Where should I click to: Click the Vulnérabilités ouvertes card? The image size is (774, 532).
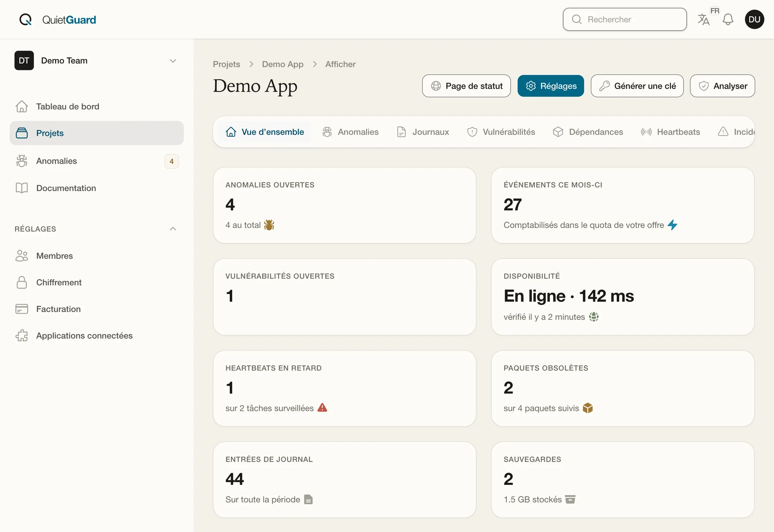click(344, 297)
